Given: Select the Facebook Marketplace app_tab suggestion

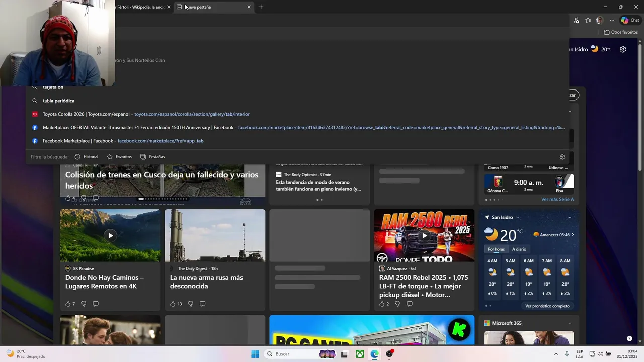Looking at the screenshot, I should (x=297, y=141).
